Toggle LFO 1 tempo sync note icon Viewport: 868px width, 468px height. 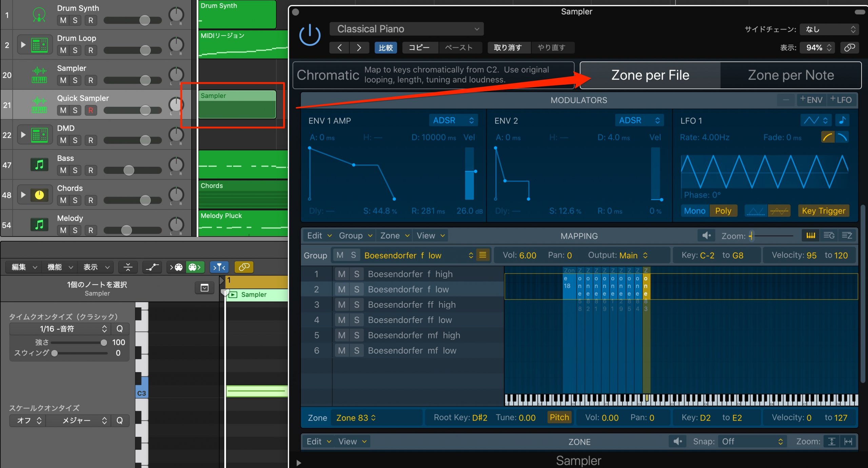point(843,120)
